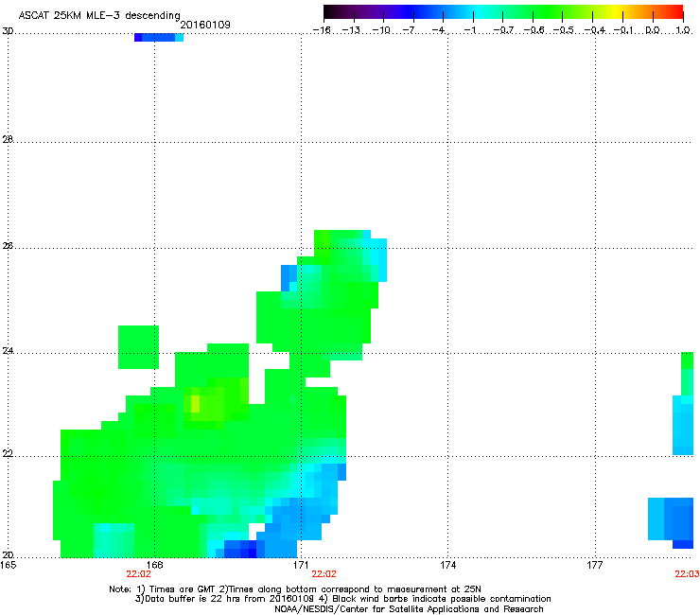
Task: Click the "-10" color scale label
Action: pos(381,30)
